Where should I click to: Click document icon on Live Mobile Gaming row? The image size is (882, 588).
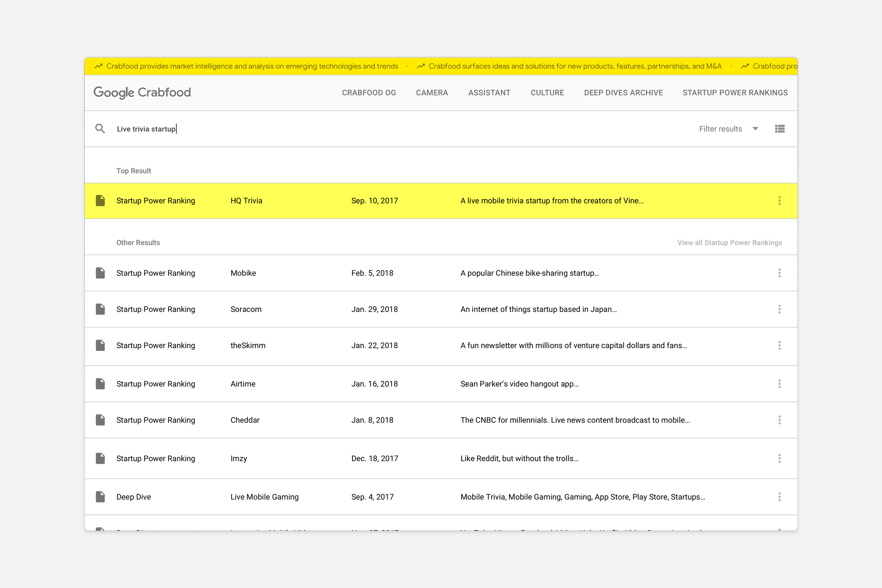coord(100,497)
